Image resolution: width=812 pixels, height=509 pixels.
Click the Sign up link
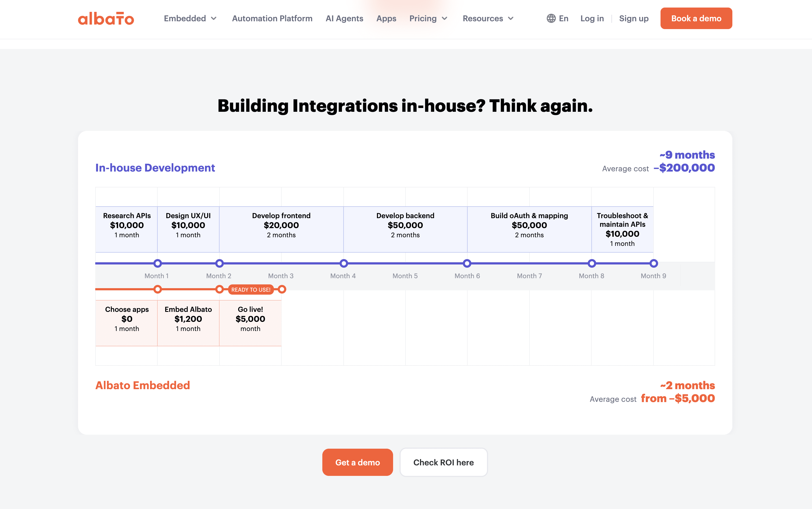pos(634,19)
